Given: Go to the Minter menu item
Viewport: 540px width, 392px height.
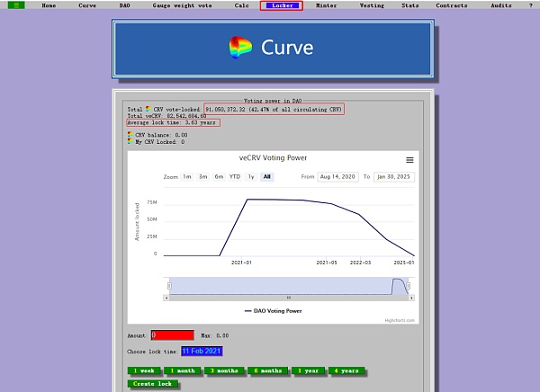Looking at the screenshot, I should [326, 5].
